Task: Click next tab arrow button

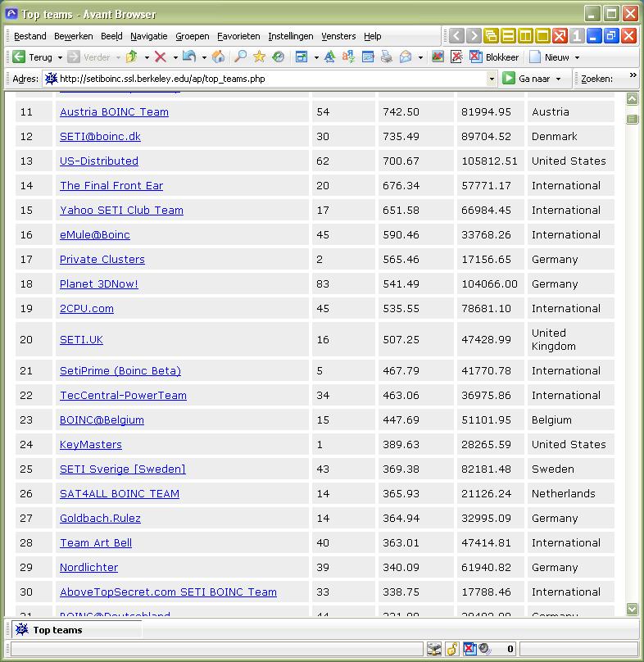Action: 474,36
